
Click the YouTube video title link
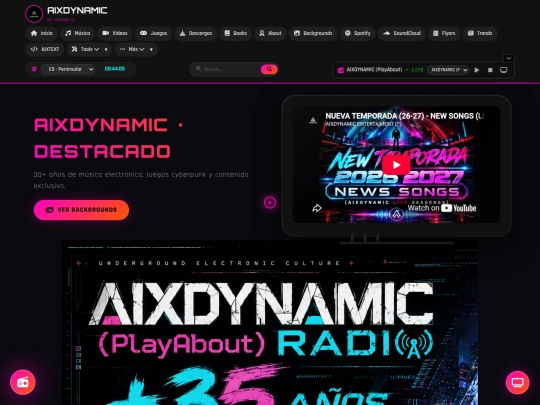tap(405, 116)
